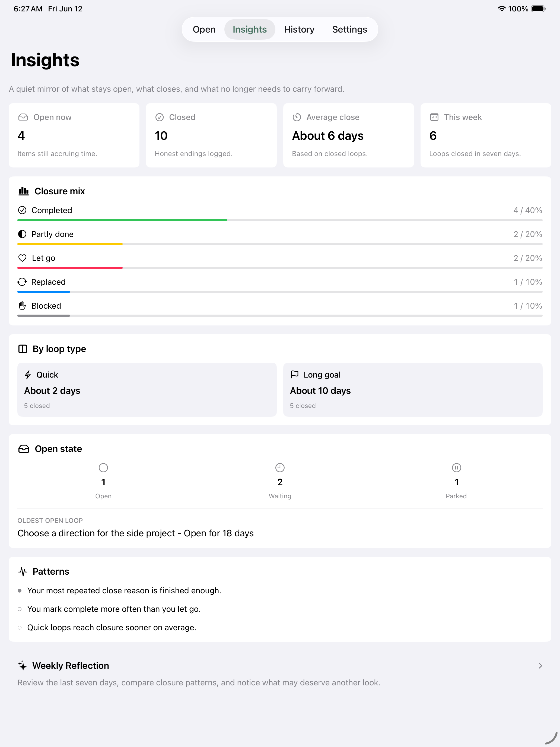Click the blue Replaced progress bar
The height and width of the screenshot is (747, 560).
(43, 292)
